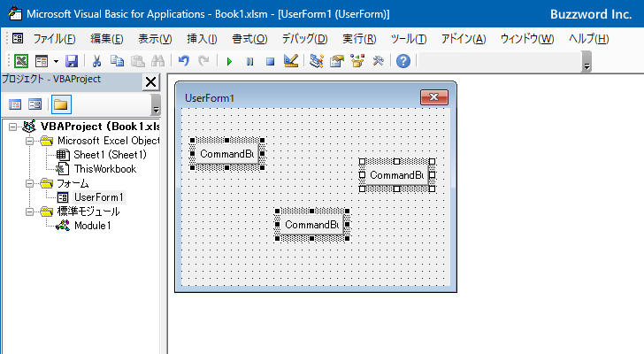Open Project Explorer toolbar icon

pos(317,61)
